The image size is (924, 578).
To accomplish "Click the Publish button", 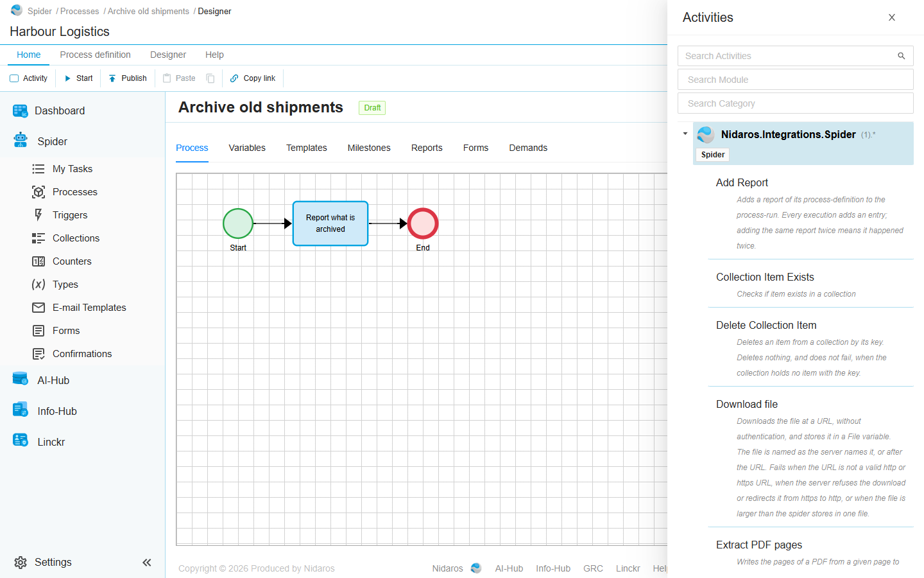I will tap(128, 78).
